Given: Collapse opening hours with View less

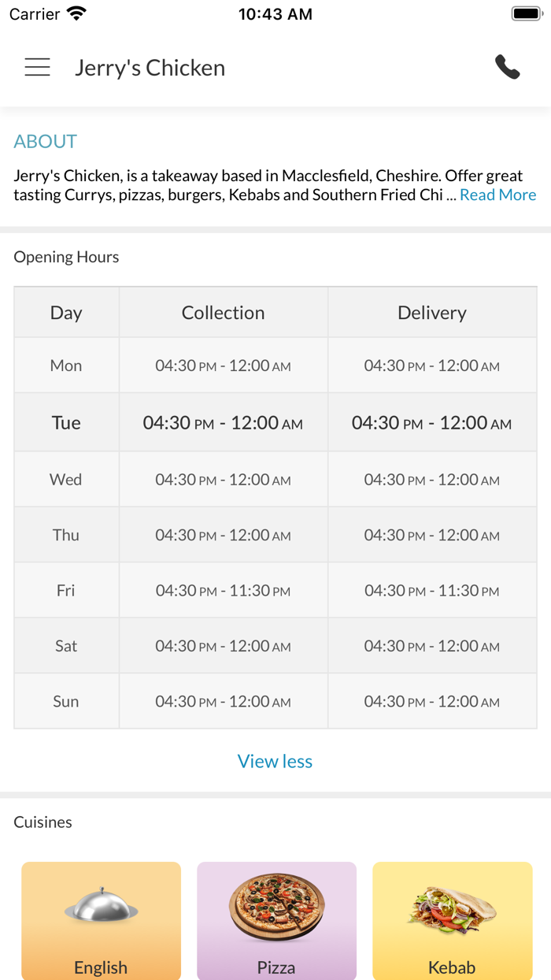Looking at the screenshot, I should (x=275, y=761).
